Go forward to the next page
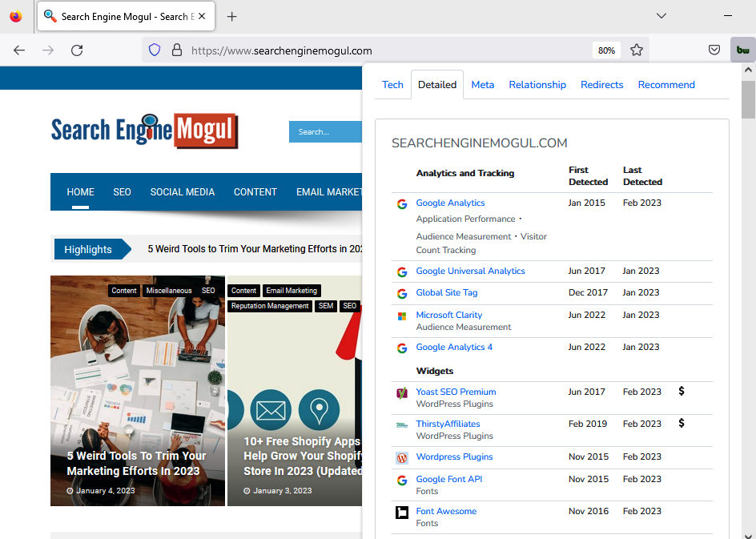The height and width of the screenshot is (539, 756). [48, 50]
